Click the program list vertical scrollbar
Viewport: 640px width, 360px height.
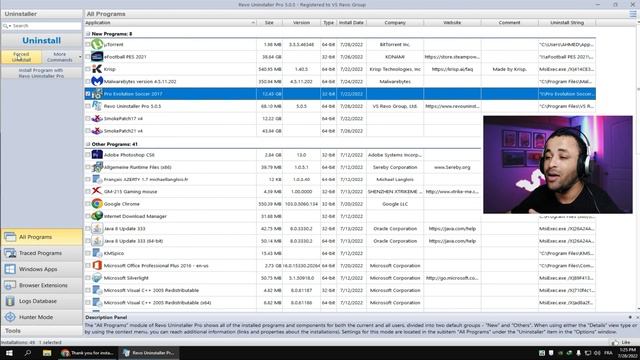638,167
